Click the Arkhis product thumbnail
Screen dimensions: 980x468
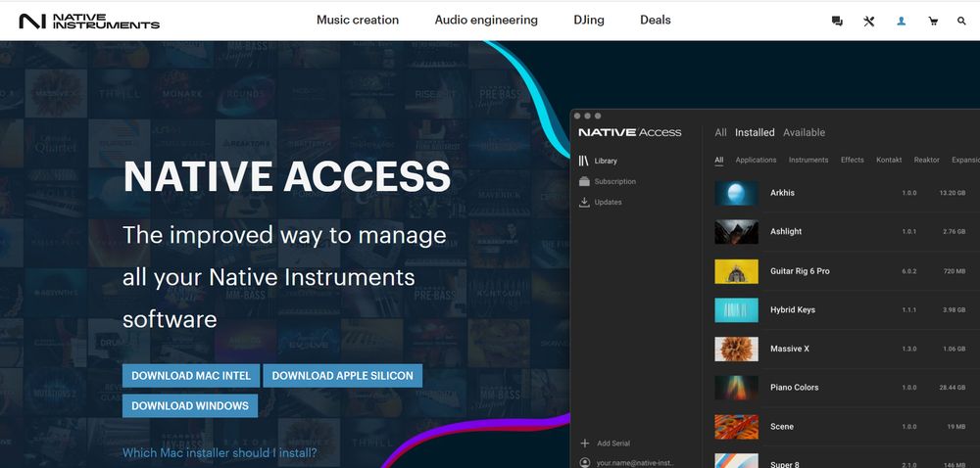[736, 193]
